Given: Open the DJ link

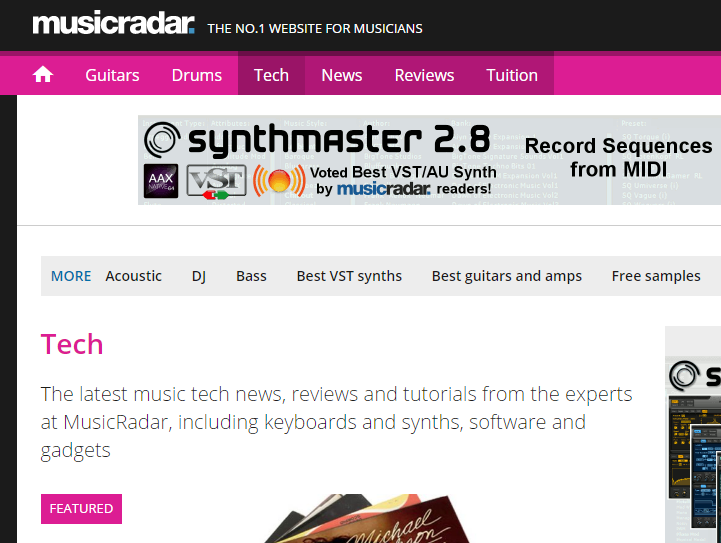Looking at the screenshot, I should coord(199,276).
